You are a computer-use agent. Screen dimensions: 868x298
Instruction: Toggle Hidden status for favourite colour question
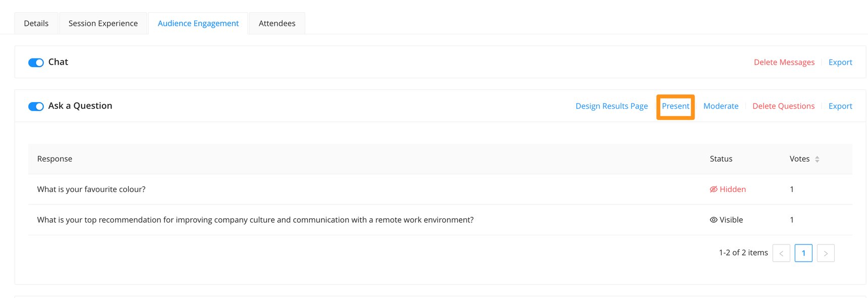pos(728,189)
